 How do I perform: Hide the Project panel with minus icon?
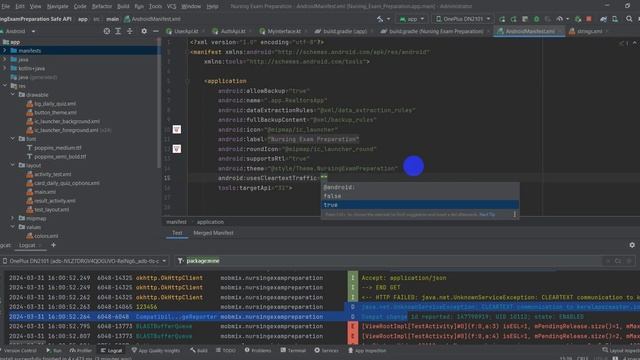point(156,31)
